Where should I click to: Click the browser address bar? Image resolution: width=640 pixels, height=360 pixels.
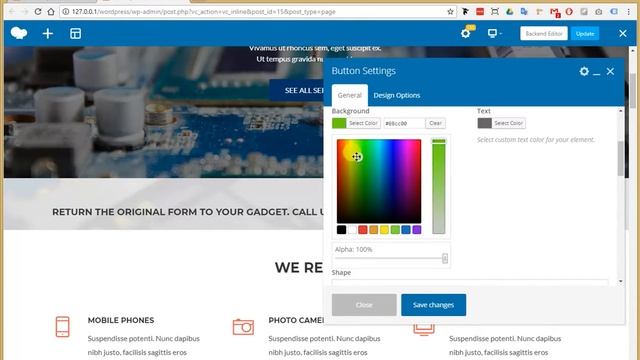tap(257, 11)
